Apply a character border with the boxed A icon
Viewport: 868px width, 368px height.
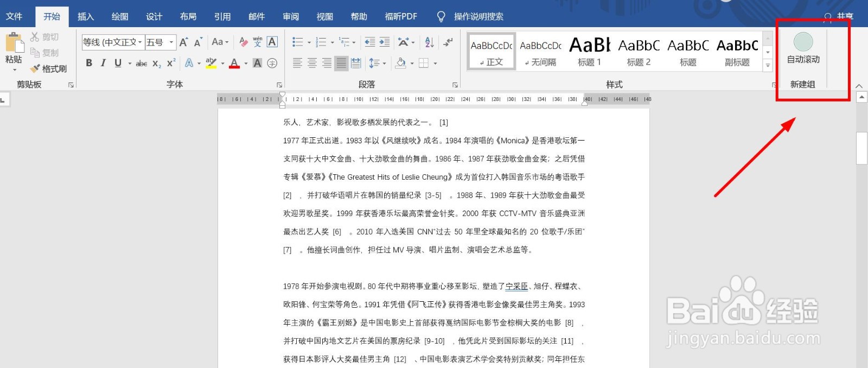click(x=272, y=42)
